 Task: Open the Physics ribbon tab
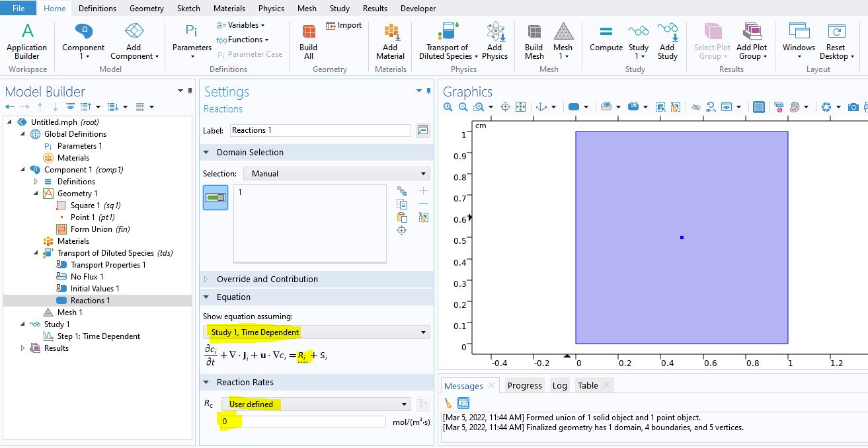pos(271,9)
